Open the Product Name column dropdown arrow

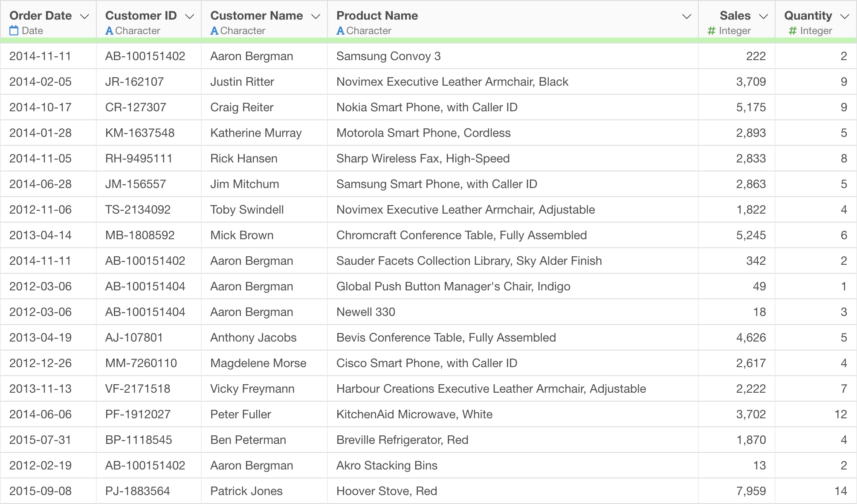pyautogui.click(x=686, y=17)
